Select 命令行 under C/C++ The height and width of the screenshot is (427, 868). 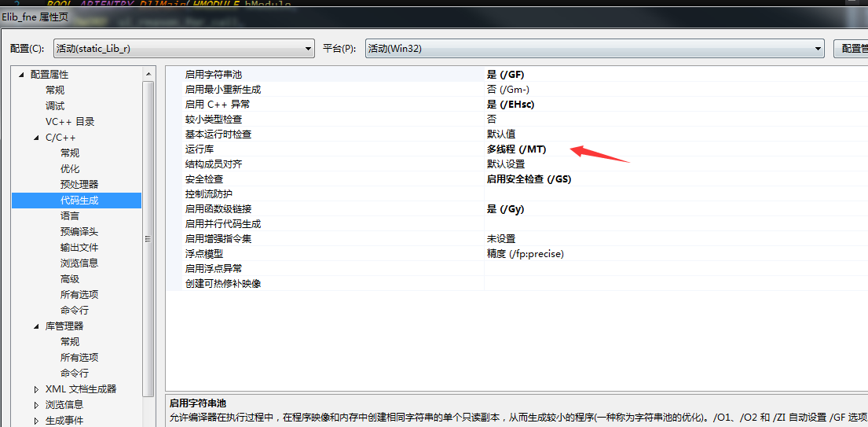74,310
